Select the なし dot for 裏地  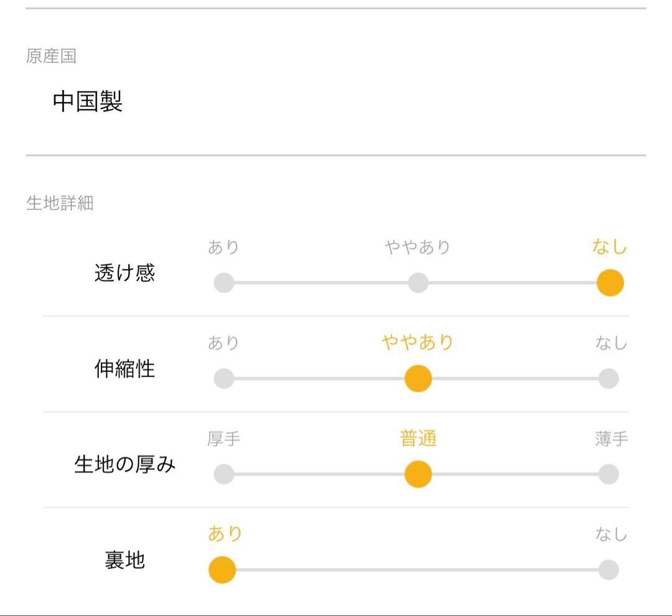tap(609, 569)
